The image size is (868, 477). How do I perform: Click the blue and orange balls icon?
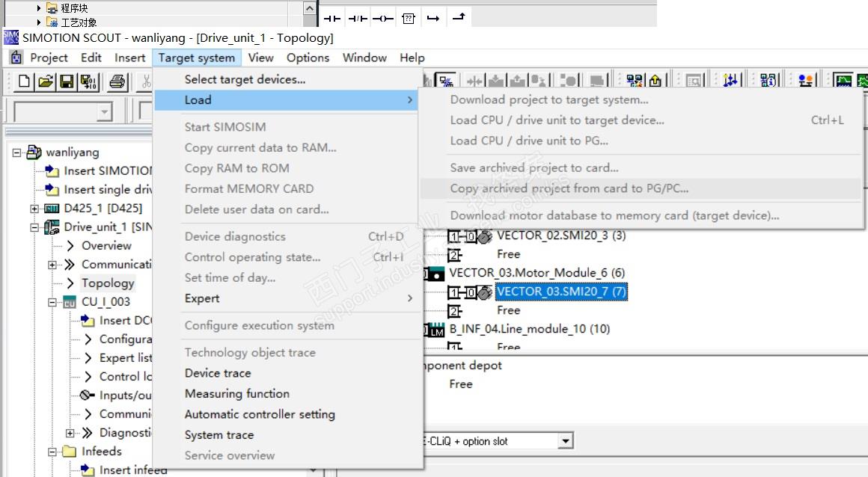[x=805, y=81]
